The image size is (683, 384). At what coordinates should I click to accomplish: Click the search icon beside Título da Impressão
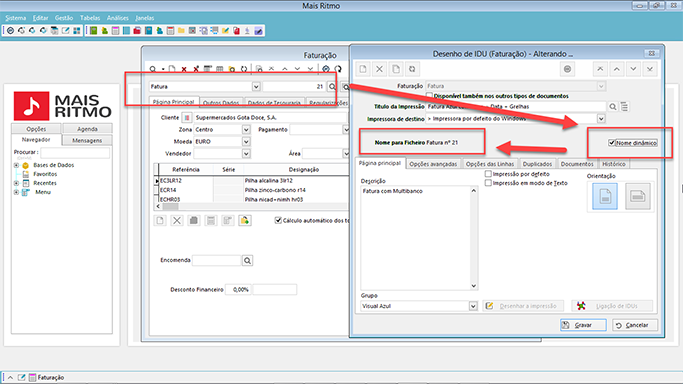613,107
